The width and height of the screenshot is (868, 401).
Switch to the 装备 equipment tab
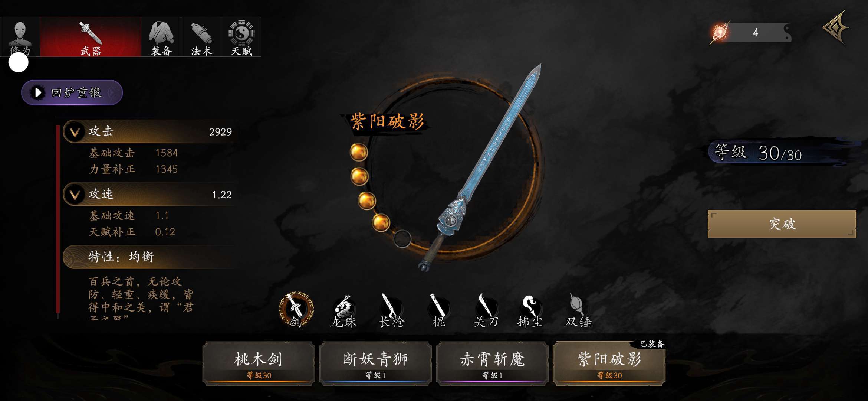pyautogui.click(x=161, y=37)
